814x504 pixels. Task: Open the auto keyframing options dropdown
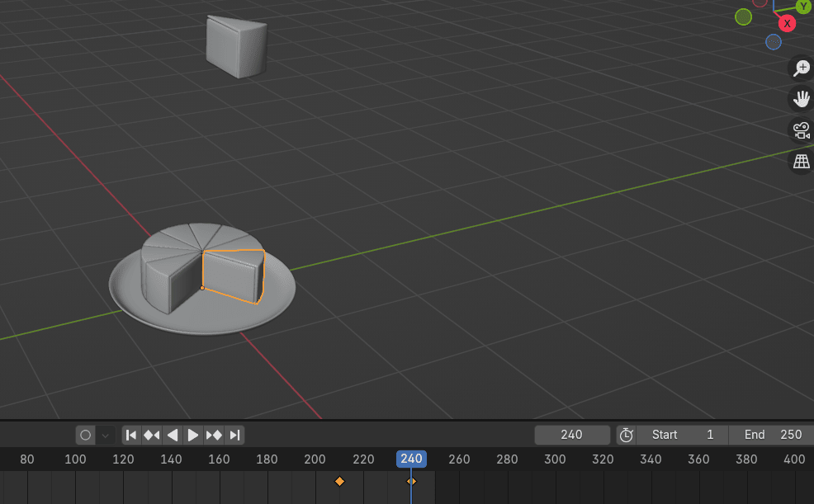(x=106, y=435)
